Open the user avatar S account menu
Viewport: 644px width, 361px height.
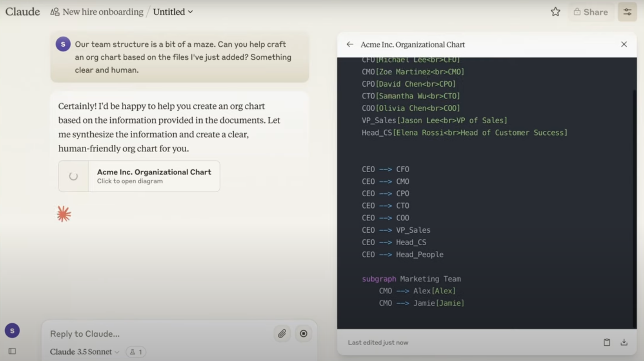pyautogui.click(x=12, y=331)
